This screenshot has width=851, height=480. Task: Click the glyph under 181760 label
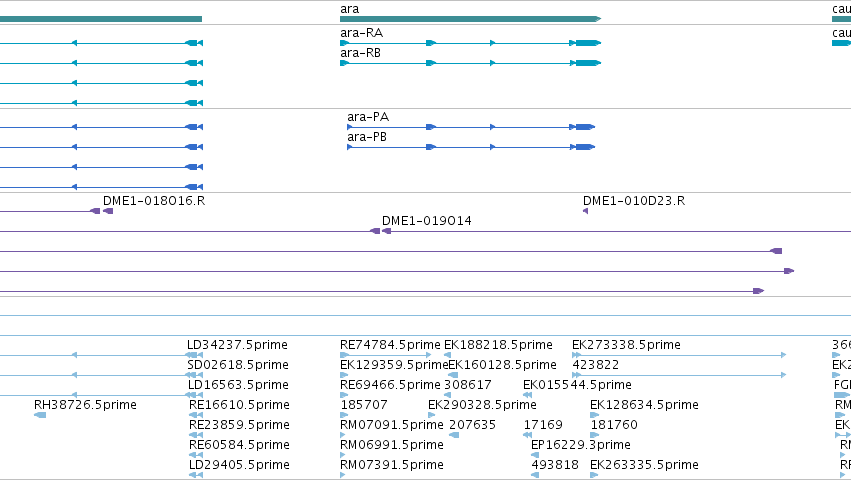594,435
